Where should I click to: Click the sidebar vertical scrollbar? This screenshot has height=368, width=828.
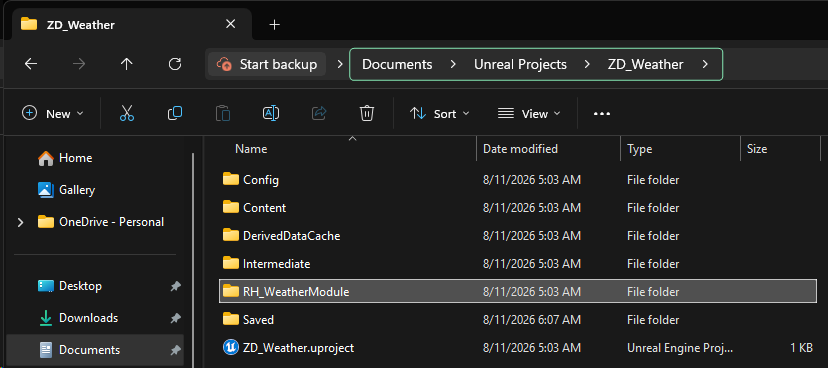pyautogui.click(x=192, y=259)
